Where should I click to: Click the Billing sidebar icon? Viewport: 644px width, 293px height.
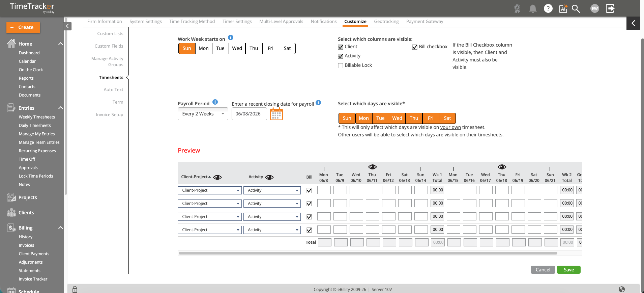[x=11, y=228]
